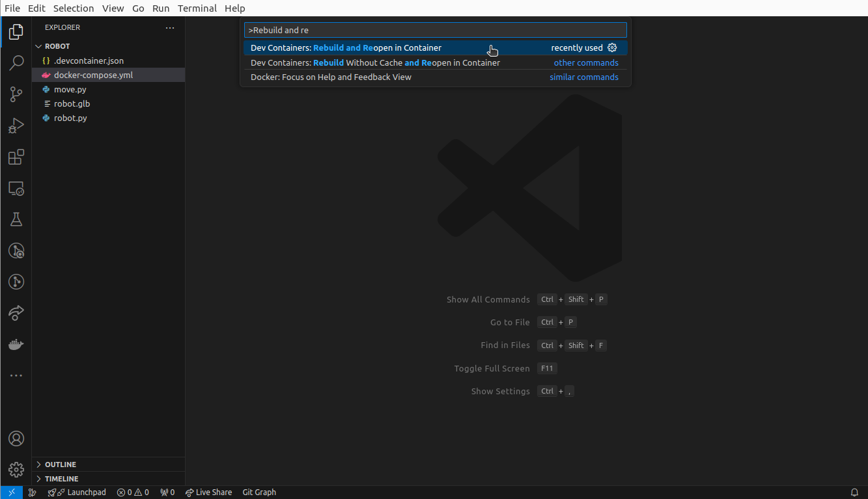Image resolution: width=868 pixels, height=499 pixels.
Task: Open the Edit menu
Action: coord(36,8)
